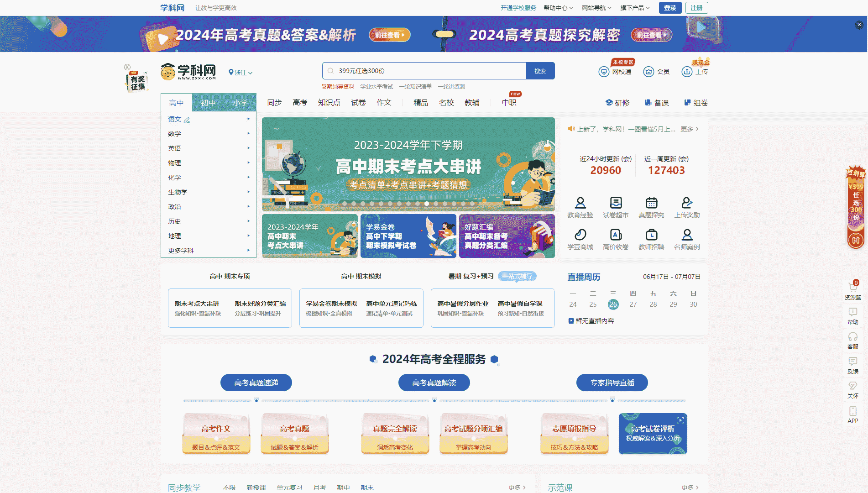
Task: Open the 反馈 feedback icon
Action: pyautogui.click(x=852, y=362)
